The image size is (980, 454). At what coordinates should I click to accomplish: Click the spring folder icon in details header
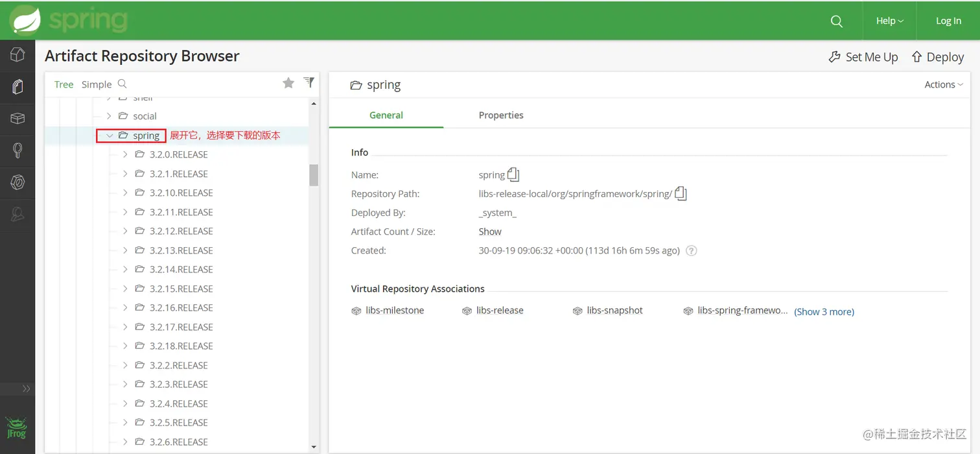point(355,85)
